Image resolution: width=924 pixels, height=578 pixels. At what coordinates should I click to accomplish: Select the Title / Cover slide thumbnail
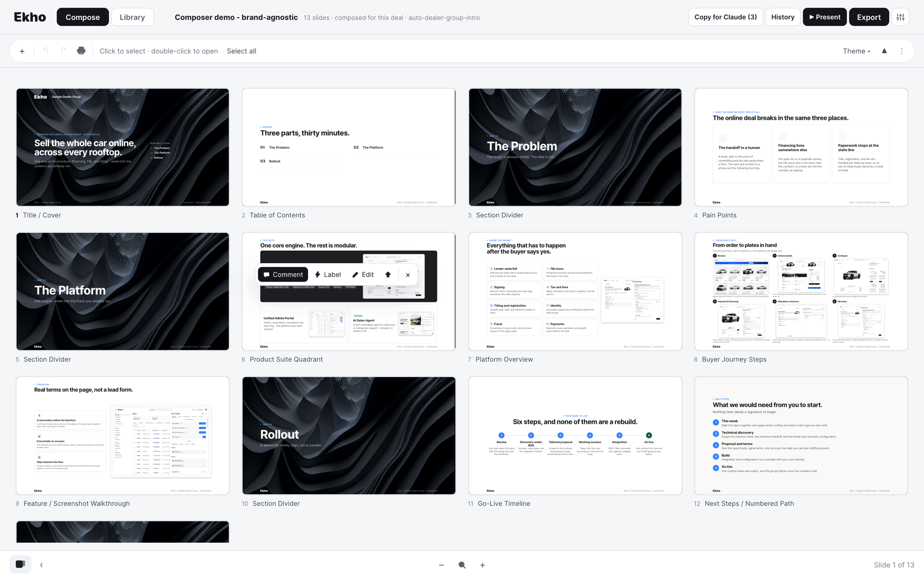pos(123,147)
